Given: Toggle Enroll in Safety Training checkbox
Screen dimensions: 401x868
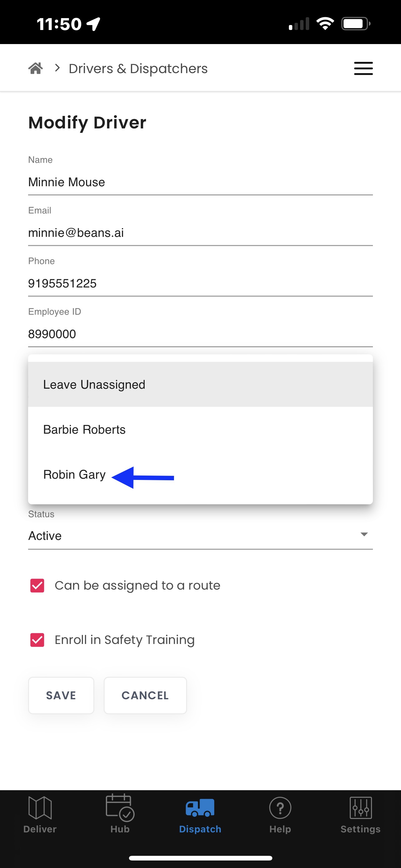Looking at the screenshot, I should pos(37,640).
